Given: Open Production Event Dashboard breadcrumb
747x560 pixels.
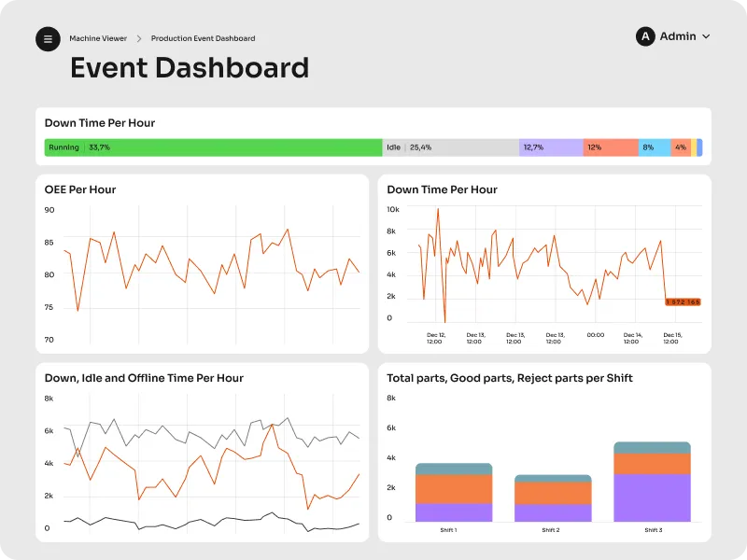Looking at the screenshot, I should point(203,38).
